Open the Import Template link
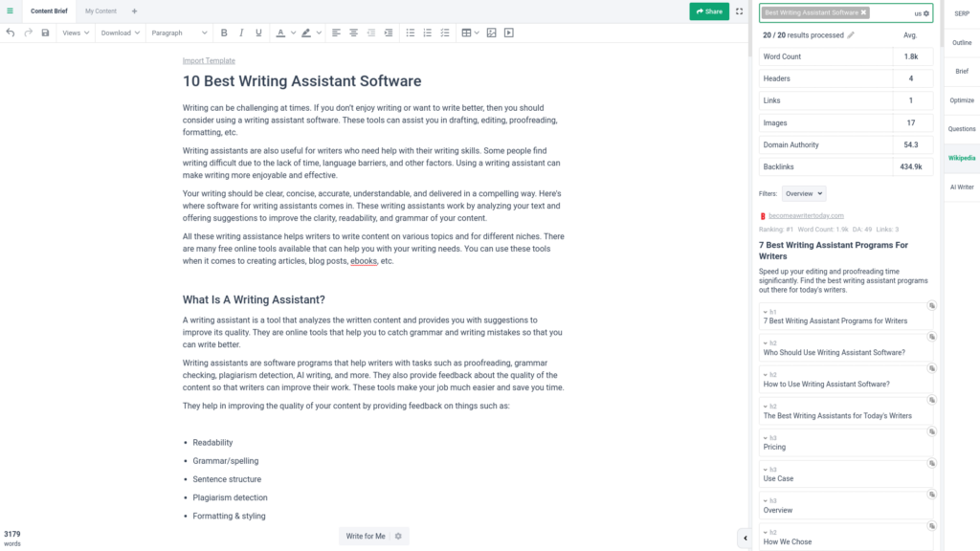 pyautogui.click(x=209, y=60)
